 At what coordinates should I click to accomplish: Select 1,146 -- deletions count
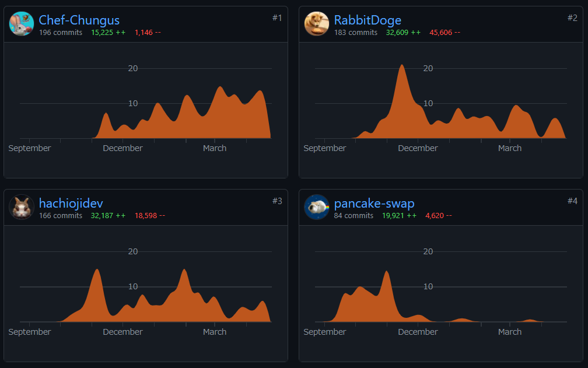pyautogui.click(x=148, y=33)
